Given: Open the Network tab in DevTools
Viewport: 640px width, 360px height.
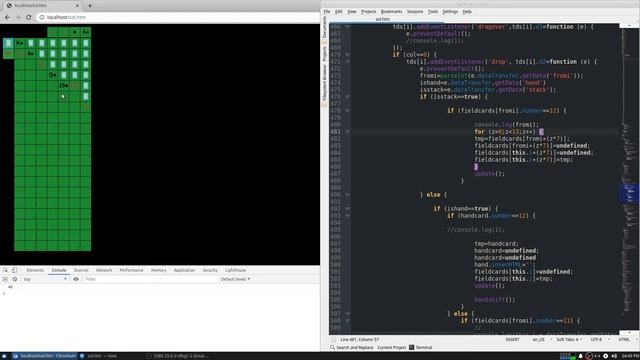Looking at the screenshot, I should pos(104,270).
